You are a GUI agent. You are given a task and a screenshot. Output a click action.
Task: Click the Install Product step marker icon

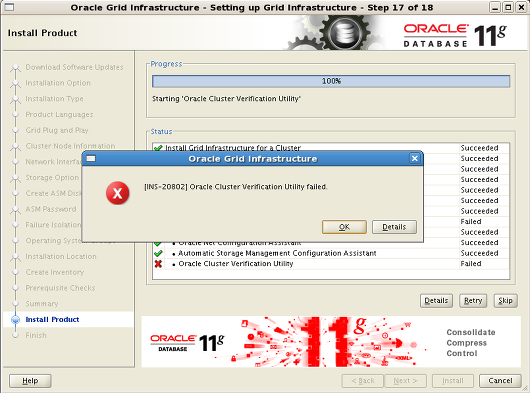15,319
